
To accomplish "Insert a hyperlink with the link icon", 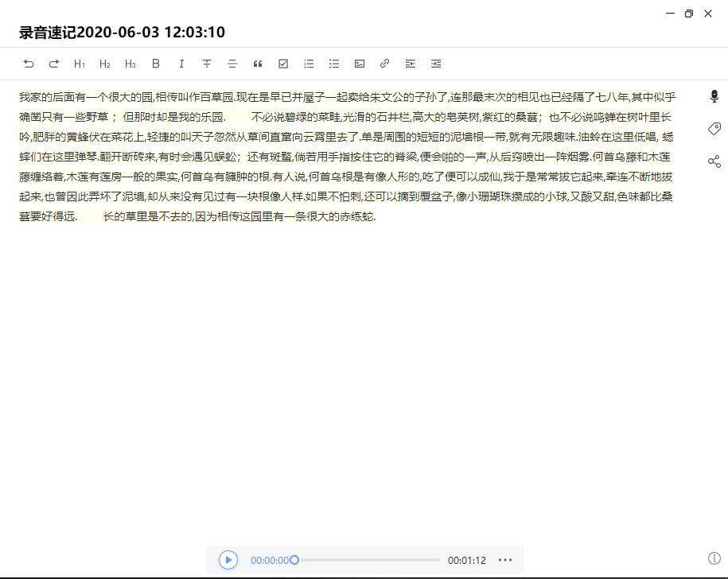I will pyautogui.click(x=385, y=64).
